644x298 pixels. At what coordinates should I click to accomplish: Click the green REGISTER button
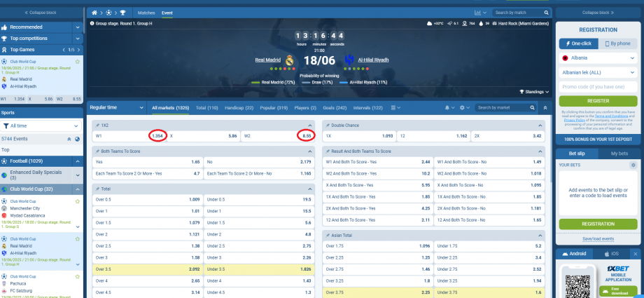(598, 101)
